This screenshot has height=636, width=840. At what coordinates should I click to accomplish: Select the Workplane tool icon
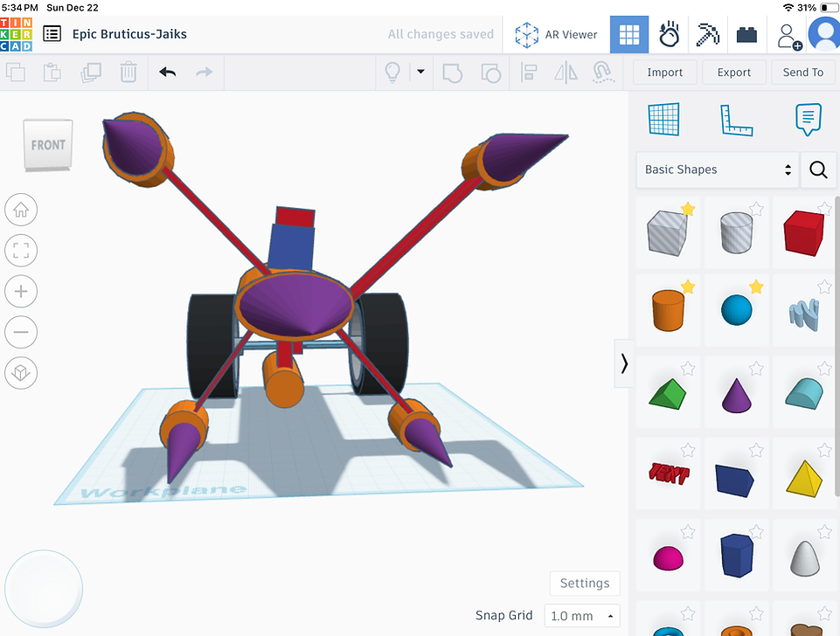[663, 120]
